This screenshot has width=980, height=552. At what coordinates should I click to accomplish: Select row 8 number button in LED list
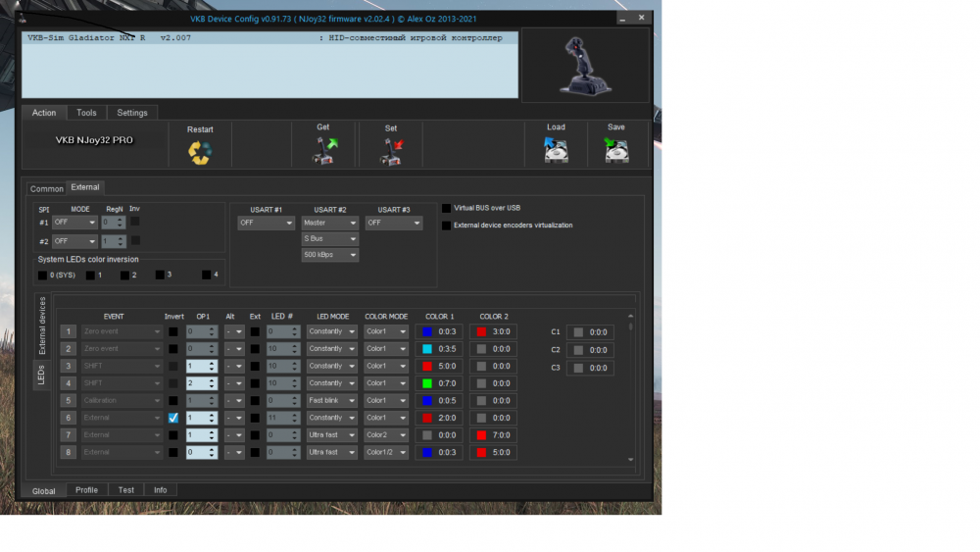69,452
